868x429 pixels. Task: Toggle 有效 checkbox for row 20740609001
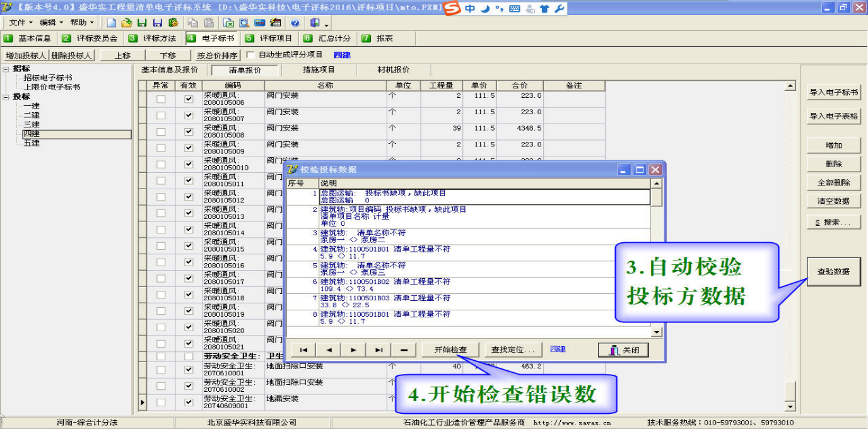pyautogui.click(x=188, y=402)
